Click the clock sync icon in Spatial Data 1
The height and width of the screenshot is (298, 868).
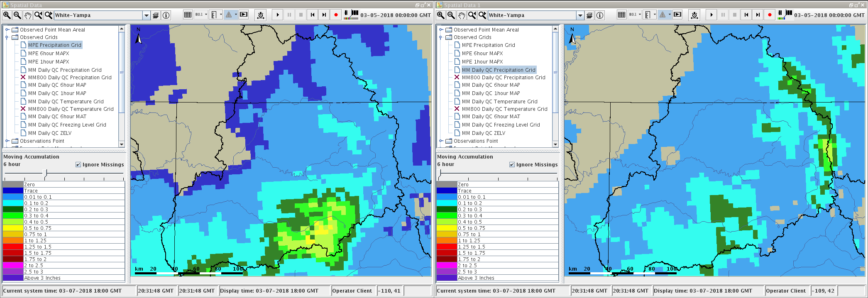click(694, 15)
